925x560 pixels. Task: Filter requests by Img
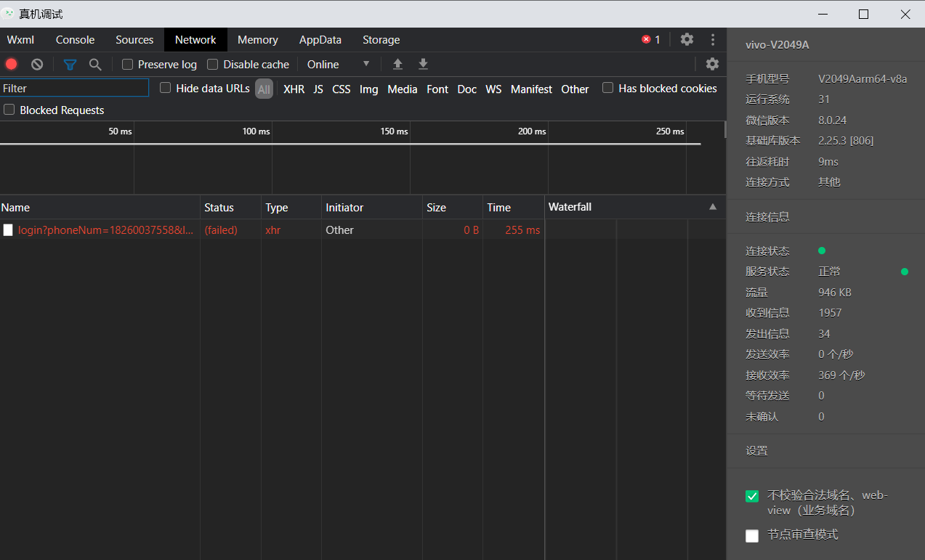coord(369,89)
